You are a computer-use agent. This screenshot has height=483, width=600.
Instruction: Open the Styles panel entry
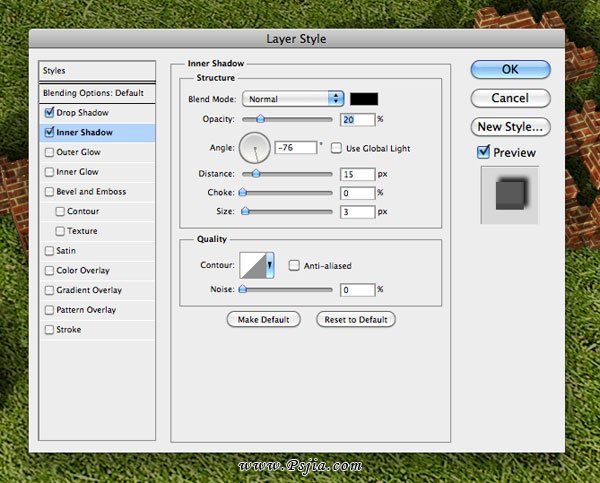tap(97, 71)
